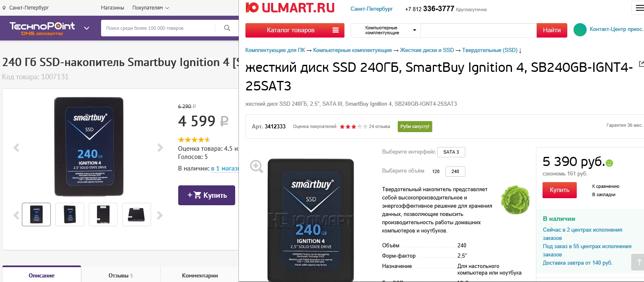
Task: Click the green Contact-Center circle icon
Action: tap(580, 30)
